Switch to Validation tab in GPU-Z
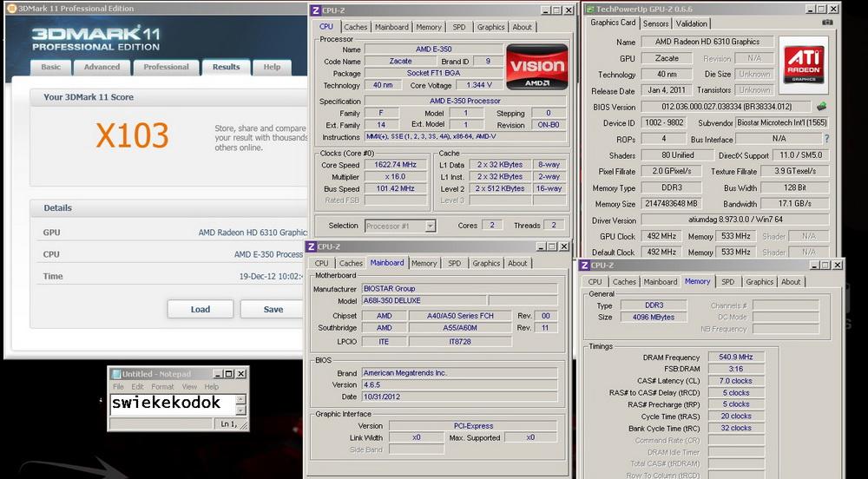Screen dimensions: 868x479 pos(692,23)
